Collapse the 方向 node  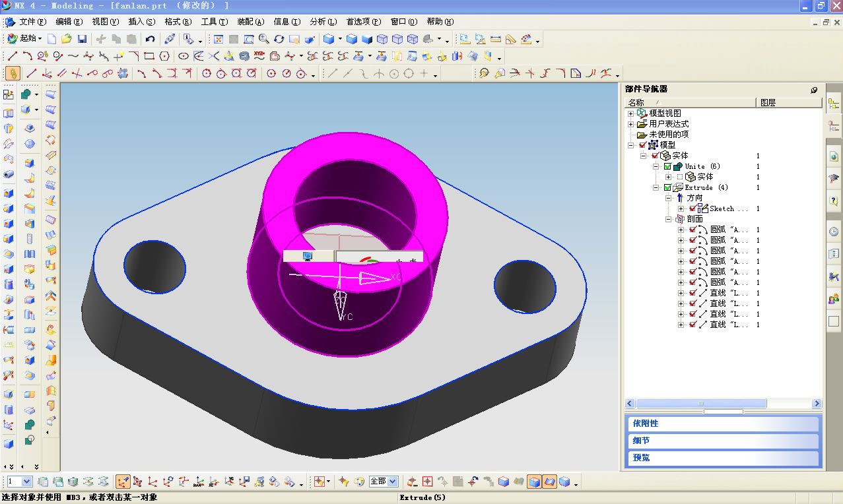[668, 198]
